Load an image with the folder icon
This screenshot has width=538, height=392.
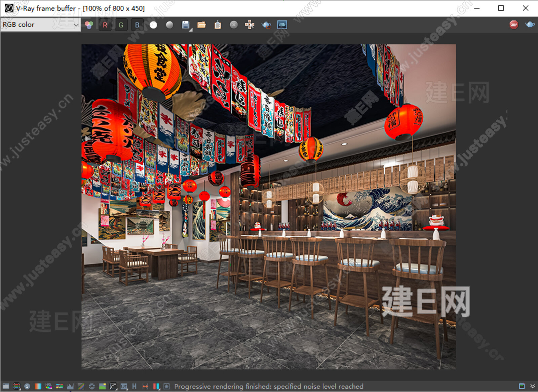[x=201, y=25]
